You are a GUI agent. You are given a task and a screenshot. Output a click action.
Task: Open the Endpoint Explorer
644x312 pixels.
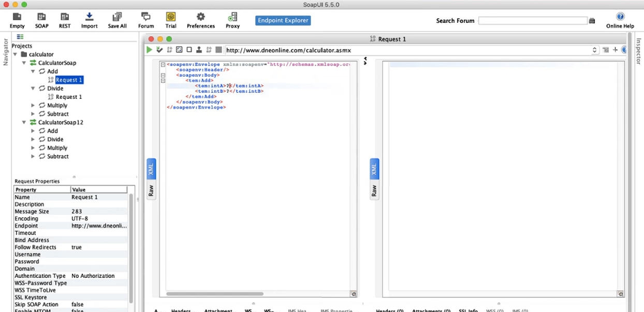[x=283, y=20]
